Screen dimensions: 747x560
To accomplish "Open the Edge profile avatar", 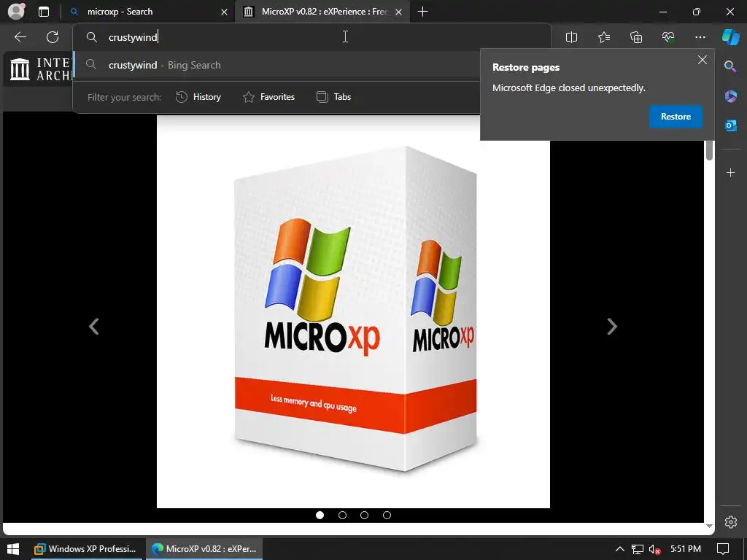I will pos(16,12).
